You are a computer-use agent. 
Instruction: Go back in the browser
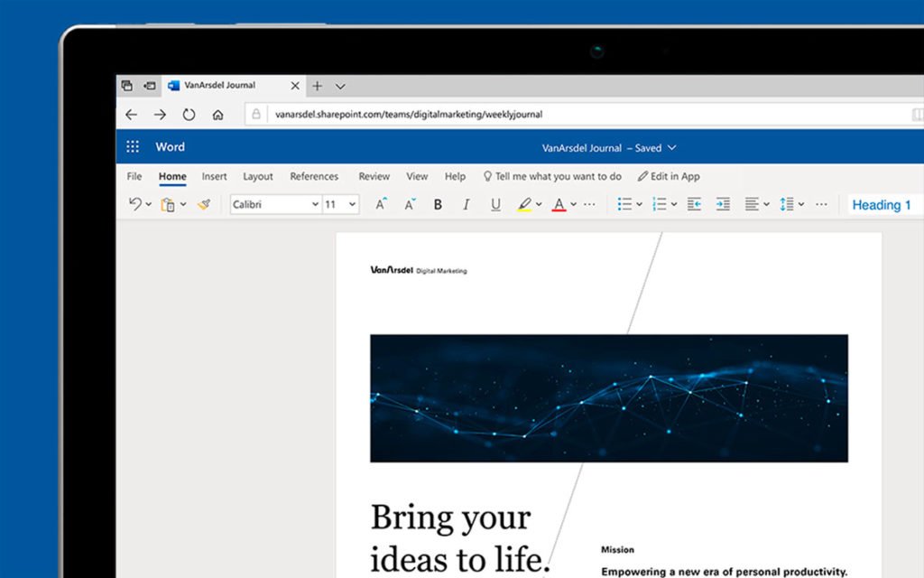coord(132,115)
